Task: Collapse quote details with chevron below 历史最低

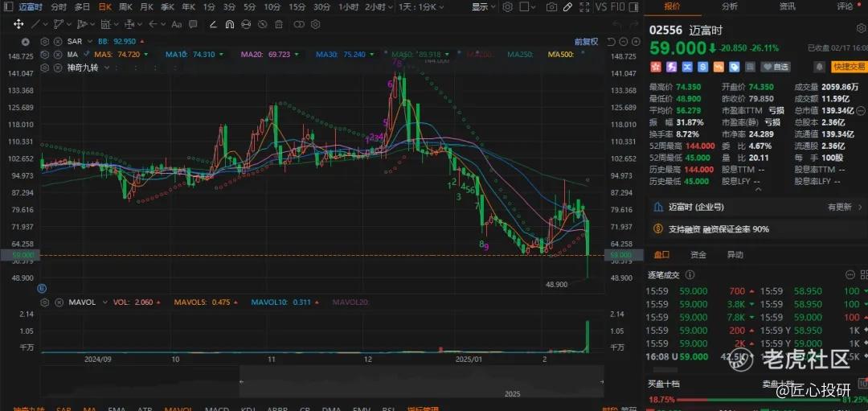Action: [758, 190]
